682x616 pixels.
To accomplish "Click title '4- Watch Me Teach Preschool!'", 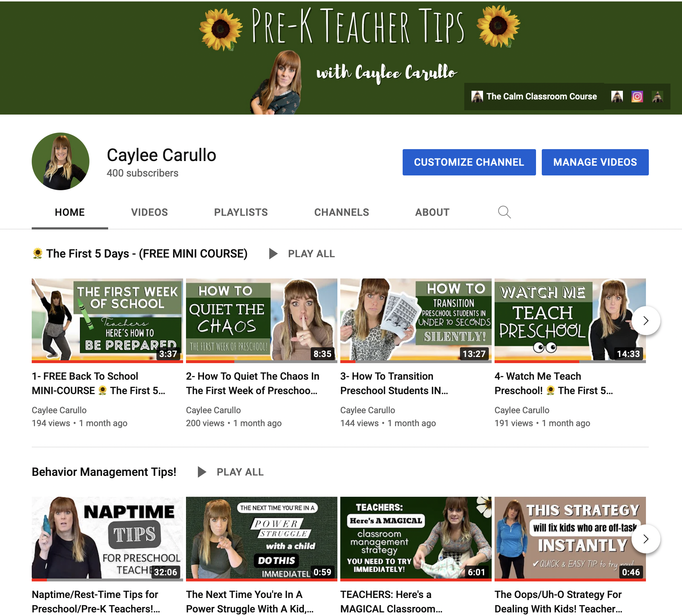I will [554, 383].
